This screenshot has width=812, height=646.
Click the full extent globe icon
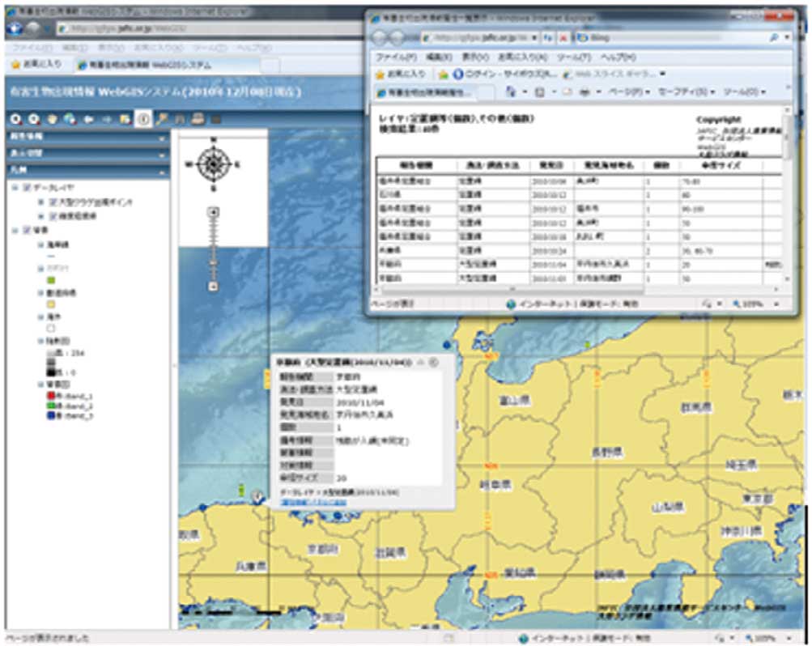pos(70,119)
